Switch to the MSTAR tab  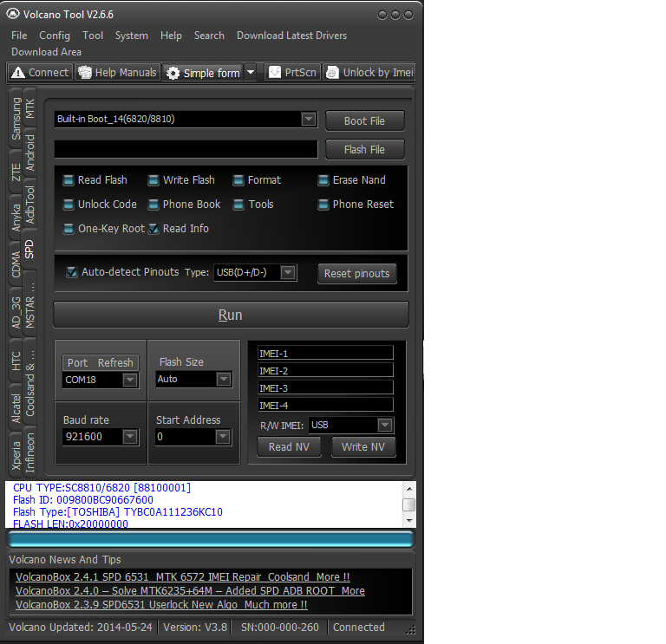(29, 305)
